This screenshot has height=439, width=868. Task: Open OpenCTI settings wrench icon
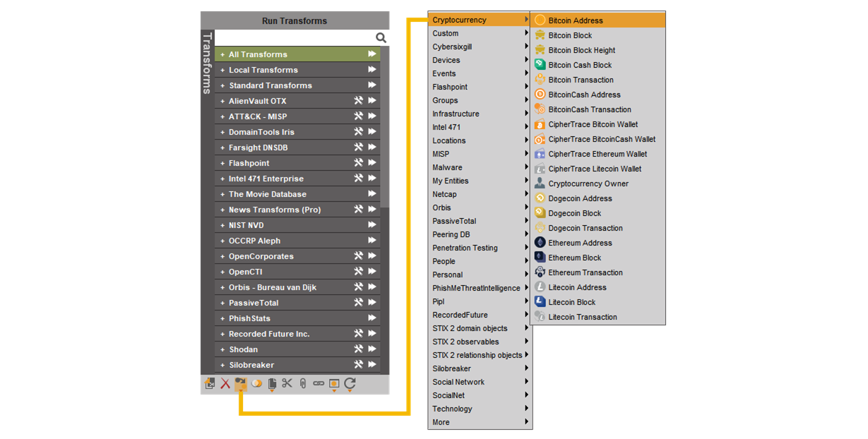(358, 272)
